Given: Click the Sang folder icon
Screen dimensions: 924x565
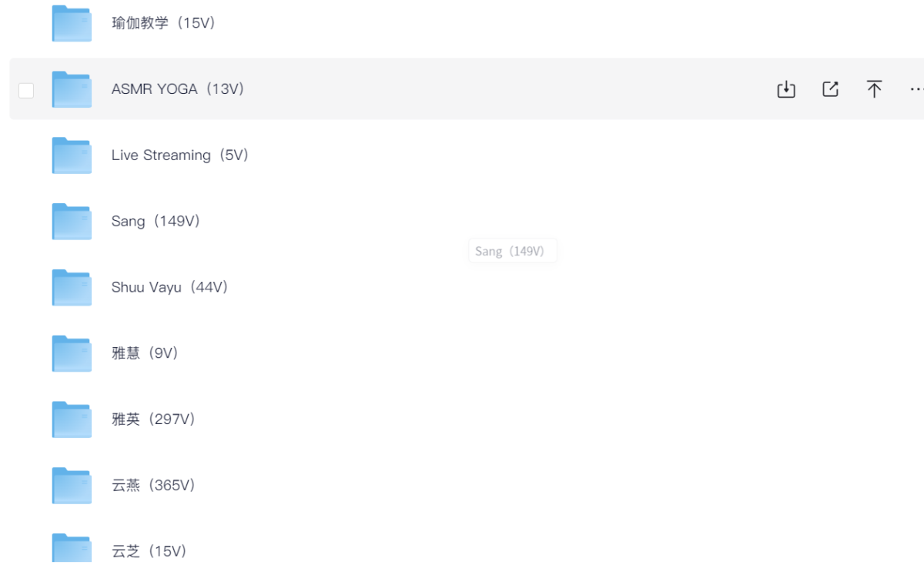Looking at the screenshot, I should click(x=72, y=222).
